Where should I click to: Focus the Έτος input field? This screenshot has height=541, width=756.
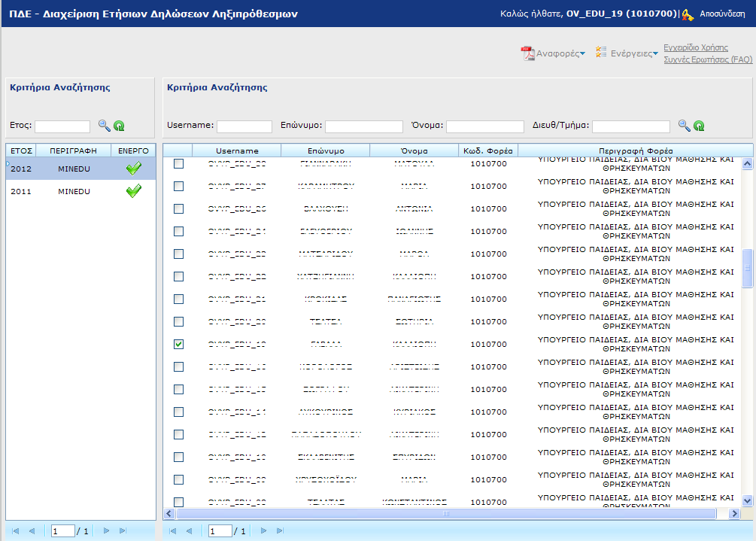click(62, 126)
